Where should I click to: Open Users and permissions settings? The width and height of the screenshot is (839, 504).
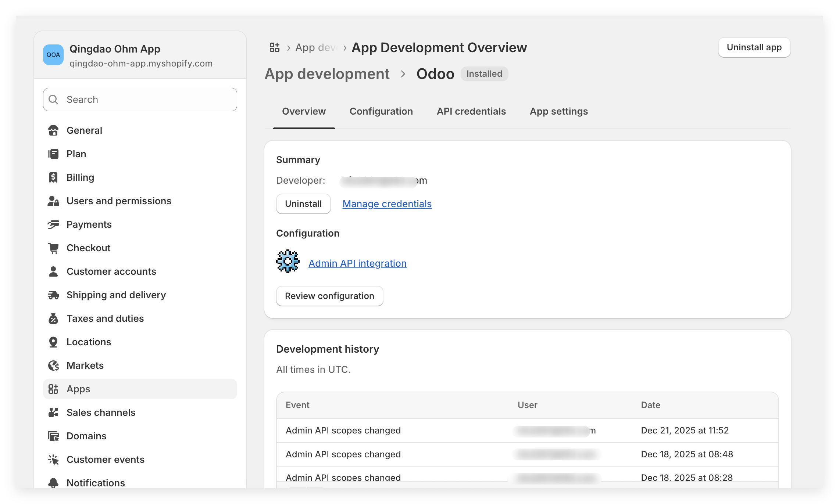[x=119, y=201]
